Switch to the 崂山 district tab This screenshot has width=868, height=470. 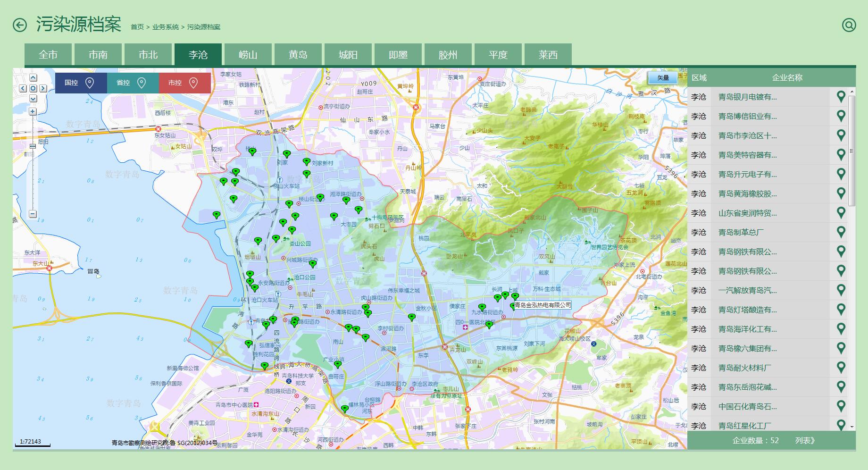point(248,55)
